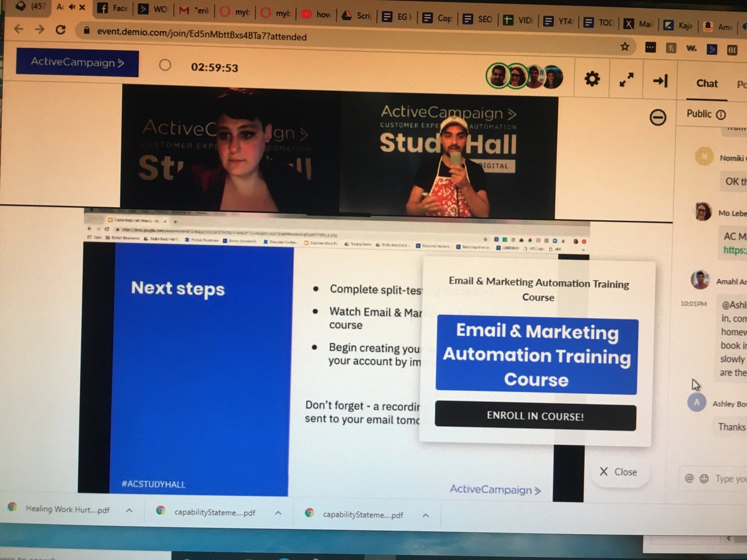Close the active Demio browser tab
This screenshot has height=560, width=747.
[82, 7]
